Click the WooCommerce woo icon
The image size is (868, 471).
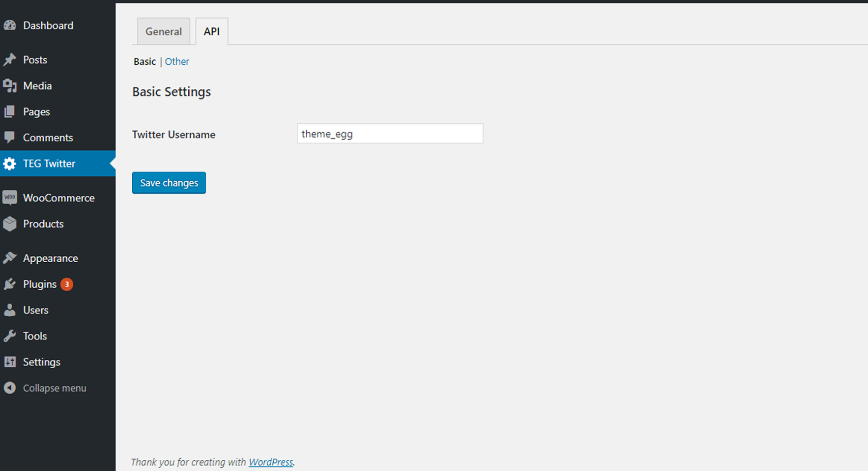pos(10,198)
